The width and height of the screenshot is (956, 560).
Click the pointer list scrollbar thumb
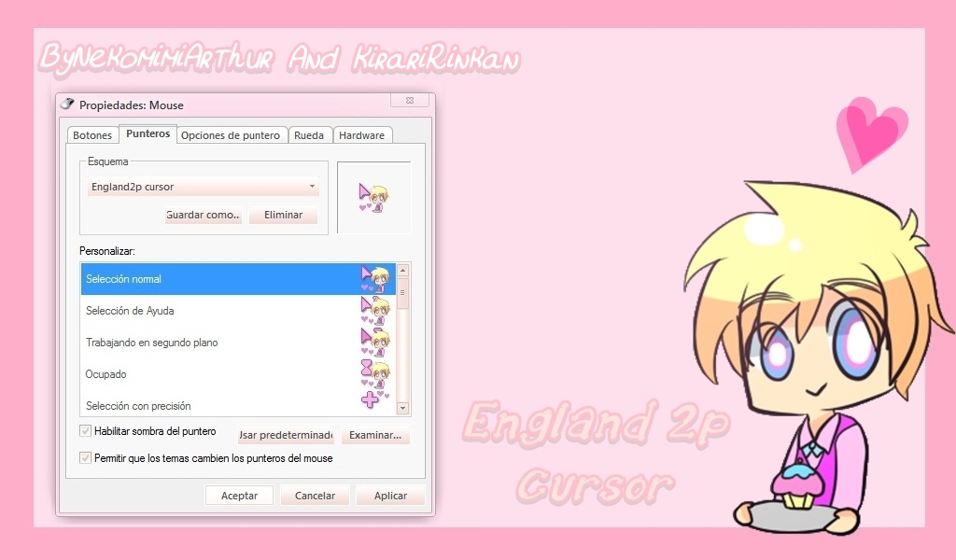click(402, 292)
